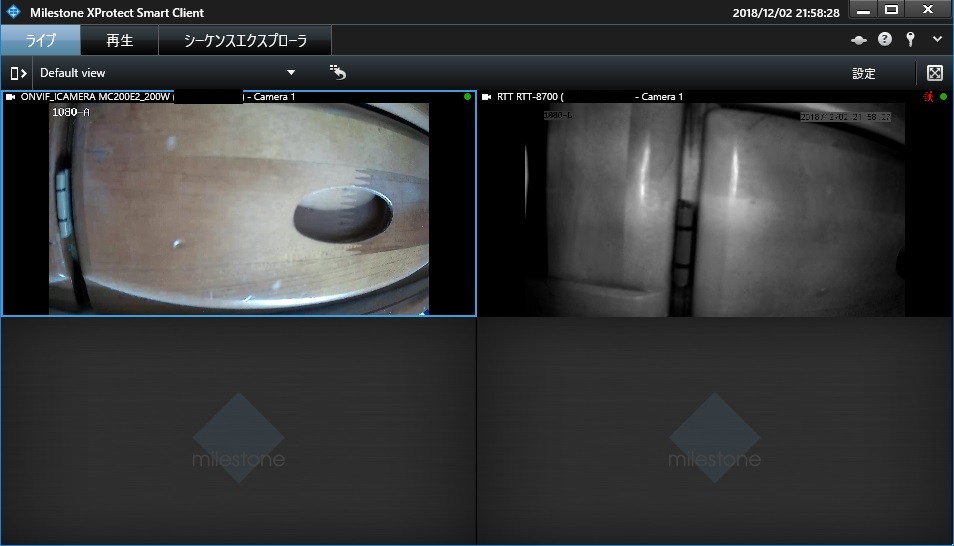Screen dimensions: 954x546
Task: Click the green live indicator on ONVIF camera
Action: 467,97
